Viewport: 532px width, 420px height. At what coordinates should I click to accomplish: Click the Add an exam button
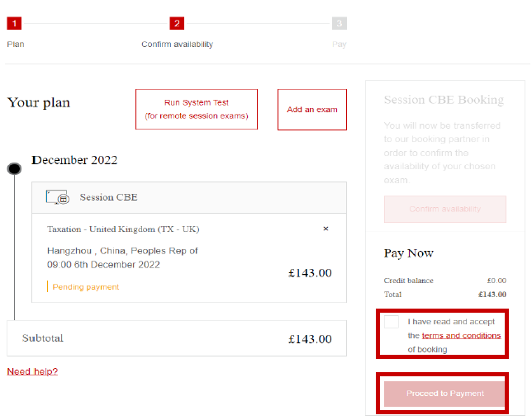312,110
